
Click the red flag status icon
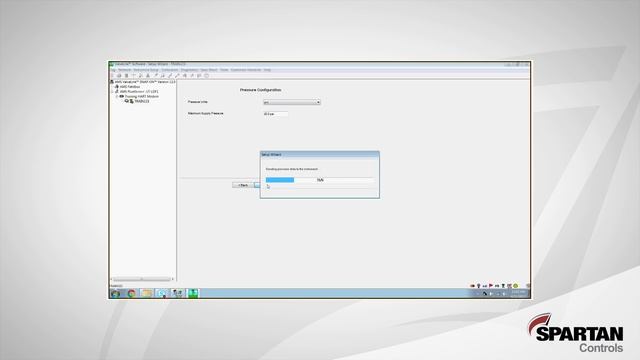point(491,286)
